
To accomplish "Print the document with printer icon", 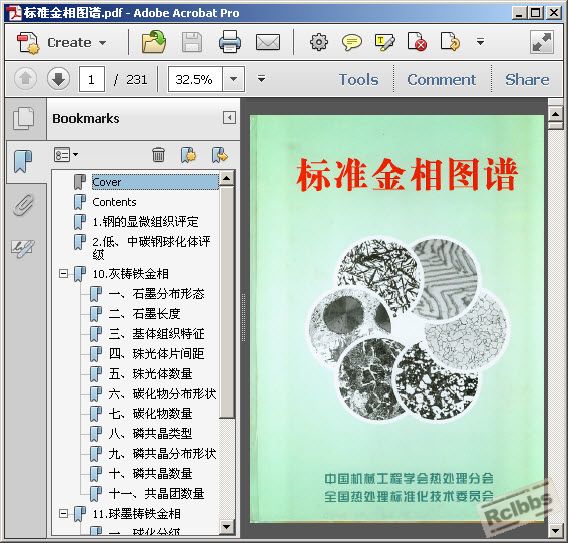I will coord(230,42).
